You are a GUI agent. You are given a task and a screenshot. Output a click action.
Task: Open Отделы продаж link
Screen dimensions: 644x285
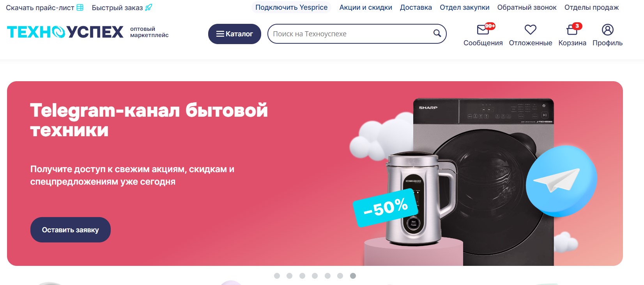(591, 7)
